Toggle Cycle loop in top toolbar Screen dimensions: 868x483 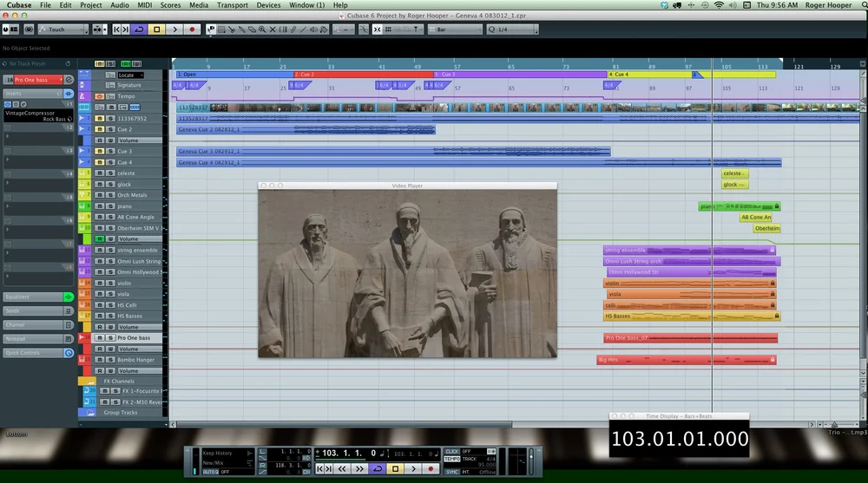139,29
